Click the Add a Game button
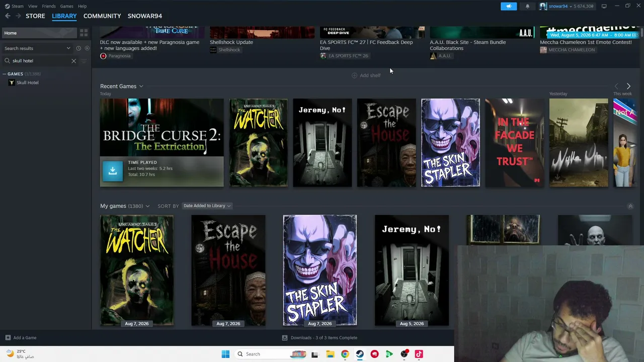 point(21,338)
